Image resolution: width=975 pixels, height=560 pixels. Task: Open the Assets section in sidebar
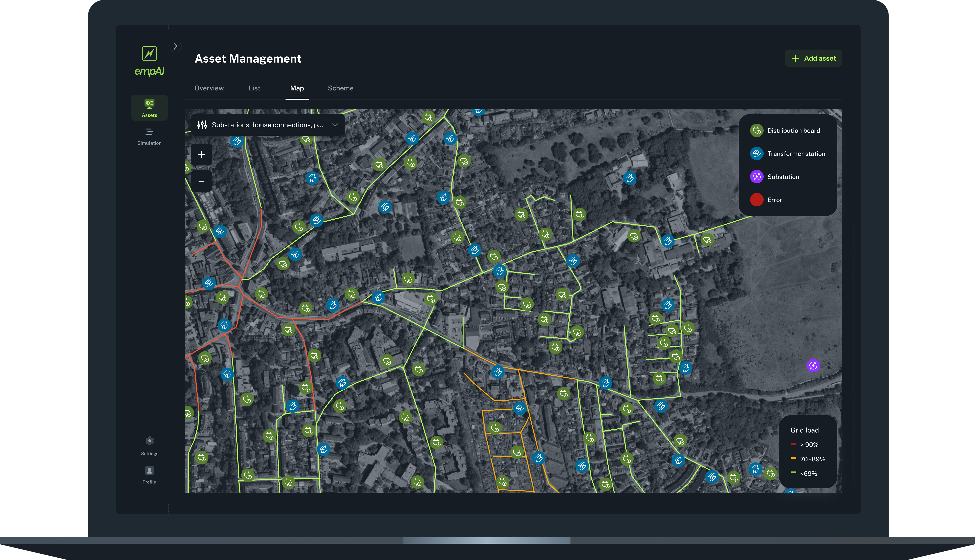coord(149,108)
